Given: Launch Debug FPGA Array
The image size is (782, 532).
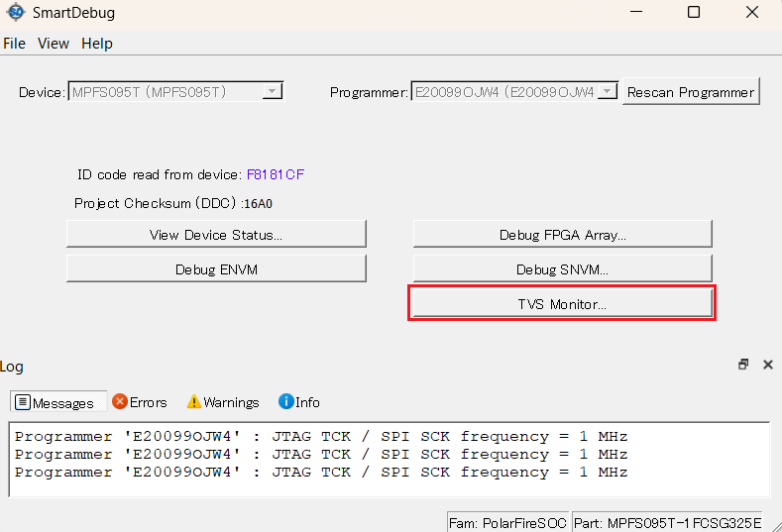Looking at the screenshot, I should click(562, 235).
